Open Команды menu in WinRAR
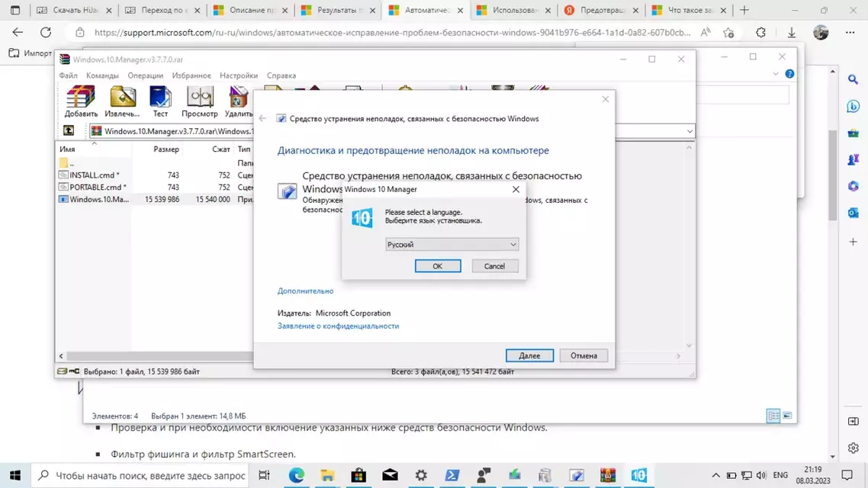Viewport: 868px width, 488px height. click(x=102, y=75)
